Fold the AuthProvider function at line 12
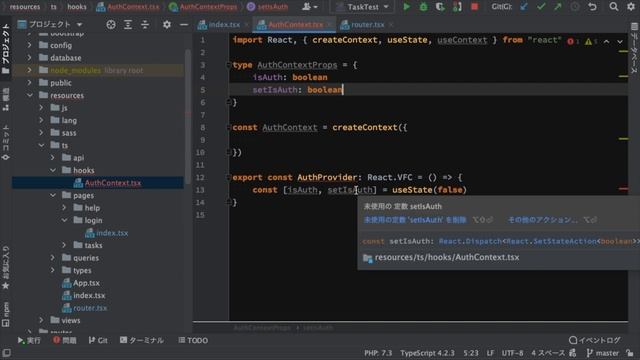The height and width of the screenshot is (360, 640). [229, 177]
